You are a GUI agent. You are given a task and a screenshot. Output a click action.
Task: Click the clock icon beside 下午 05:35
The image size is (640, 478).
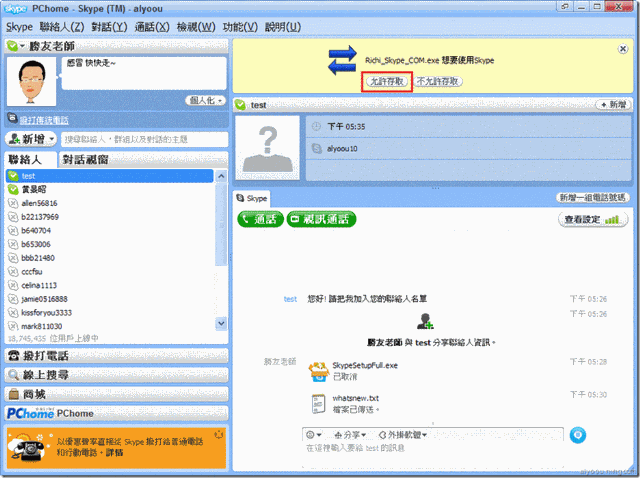point(316,127)
